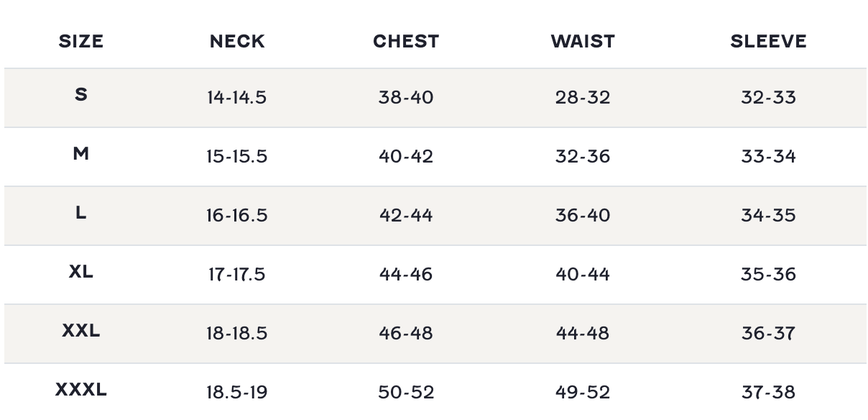The image size is (868, 420).
Task: Select the XXXL size row label
Action: 81,390
